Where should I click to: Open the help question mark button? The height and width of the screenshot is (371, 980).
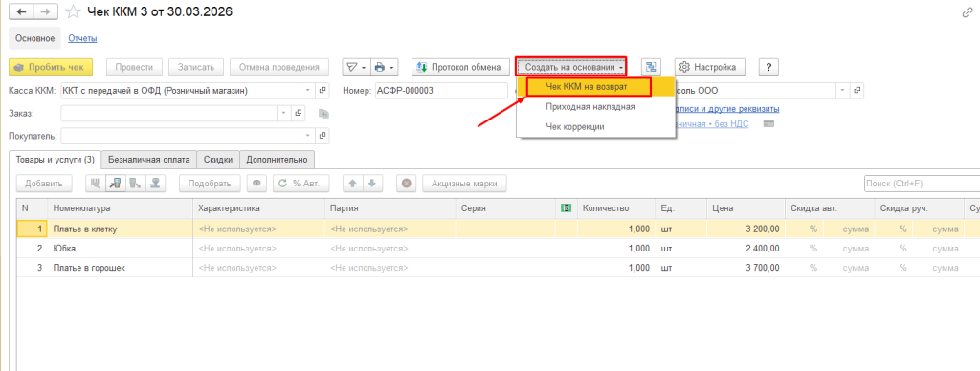click(768, 67)
